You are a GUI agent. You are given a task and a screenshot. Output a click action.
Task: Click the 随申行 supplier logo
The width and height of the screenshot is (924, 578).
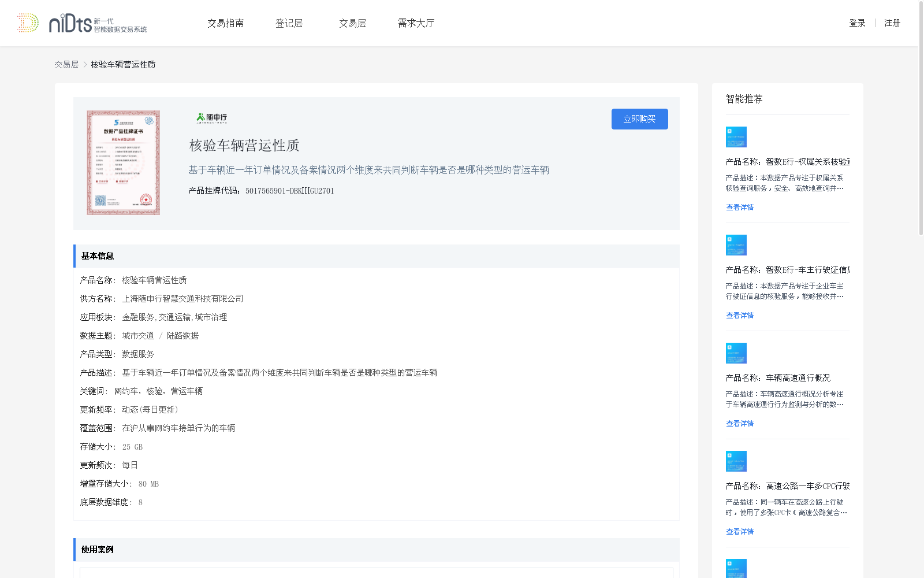[212, 118]
